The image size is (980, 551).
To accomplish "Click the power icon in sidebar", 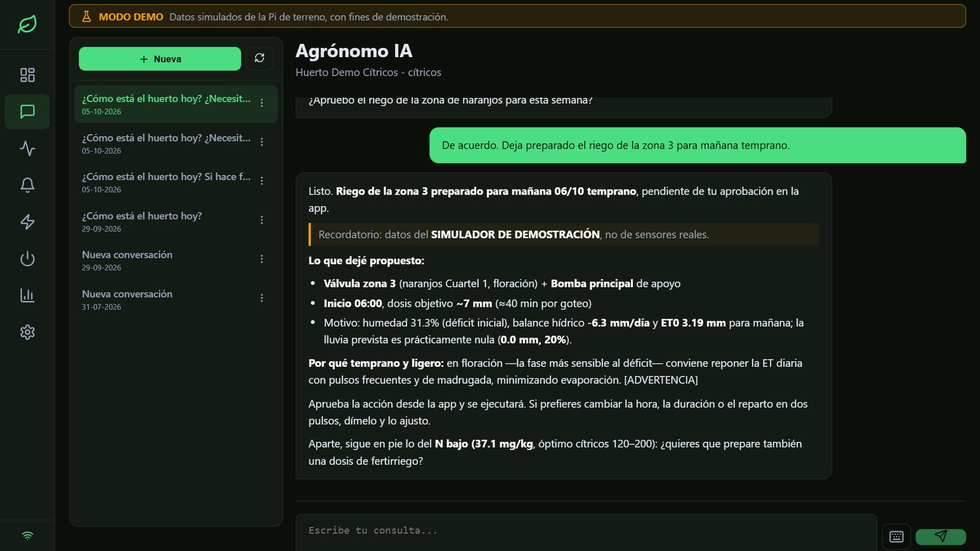I will pos(27,258).
